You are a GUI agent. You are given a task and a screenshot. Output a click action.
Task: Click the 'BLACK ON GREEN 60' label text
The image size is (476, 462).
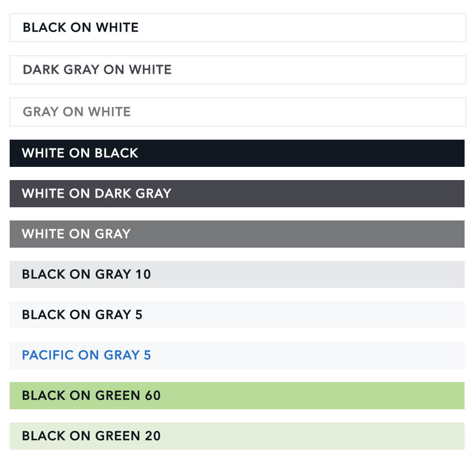91,396
